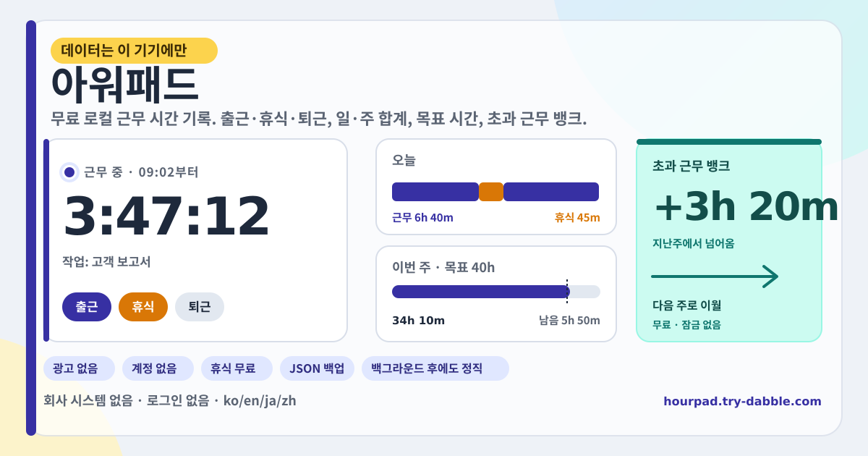Click the 남음 5h 50m remaining text

coord(569,321)
